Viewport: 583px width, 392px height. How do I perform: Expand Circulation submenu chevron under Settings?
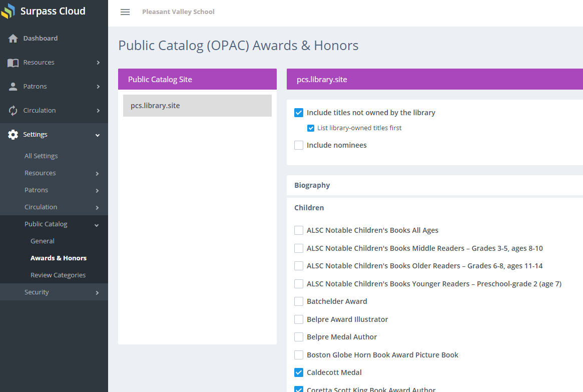pyautogui.click(x=97, y=208)
